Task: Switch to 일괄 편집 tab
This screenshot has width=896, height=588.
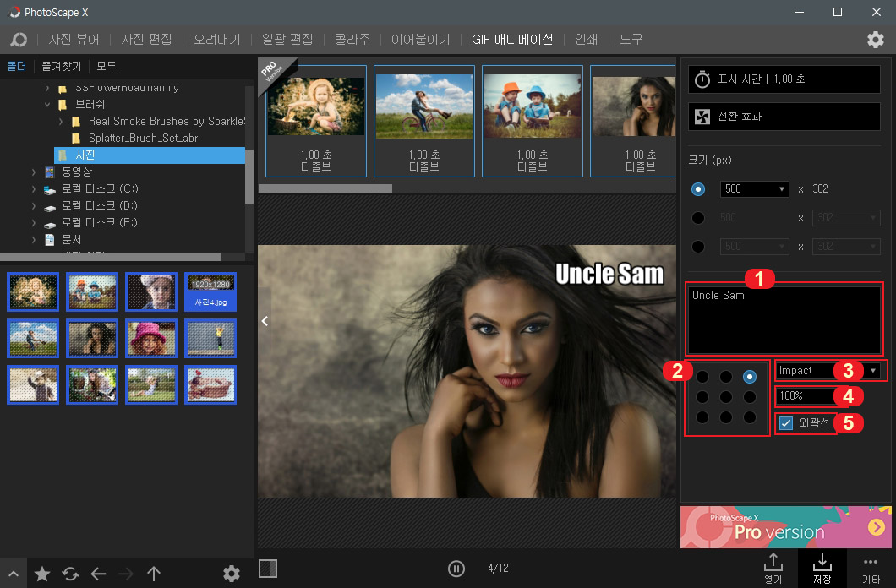Action: pyautogui.click(x=287, y=40)
